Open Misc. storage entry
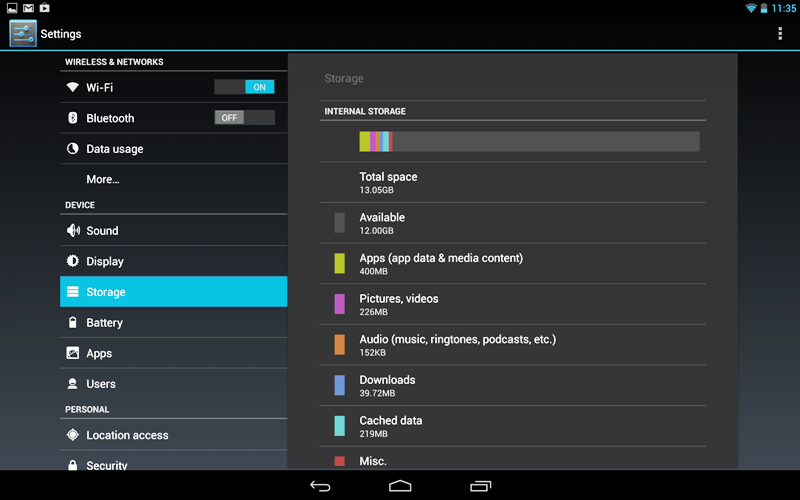800x500 pixels. pyautogui.click(x=512, y=458)
